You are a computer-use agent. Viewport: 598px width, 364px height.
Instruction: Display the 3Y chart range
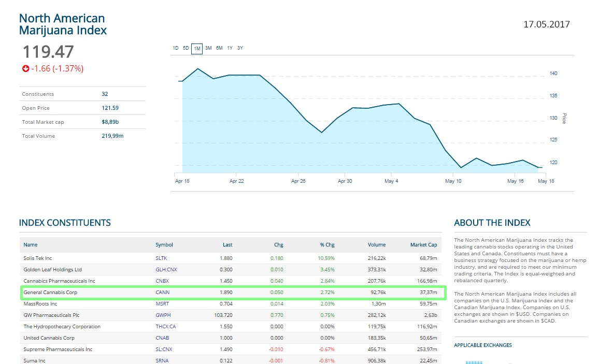pyautogui.click(x=240, y=48)
